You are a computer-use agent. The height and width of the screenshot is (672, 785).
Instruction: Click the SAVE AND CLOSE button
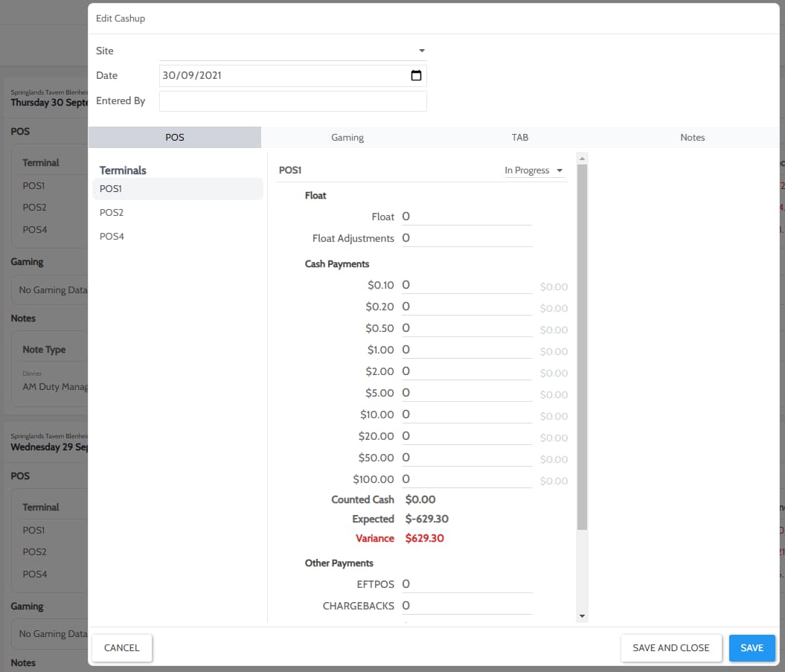pos(670,647)
